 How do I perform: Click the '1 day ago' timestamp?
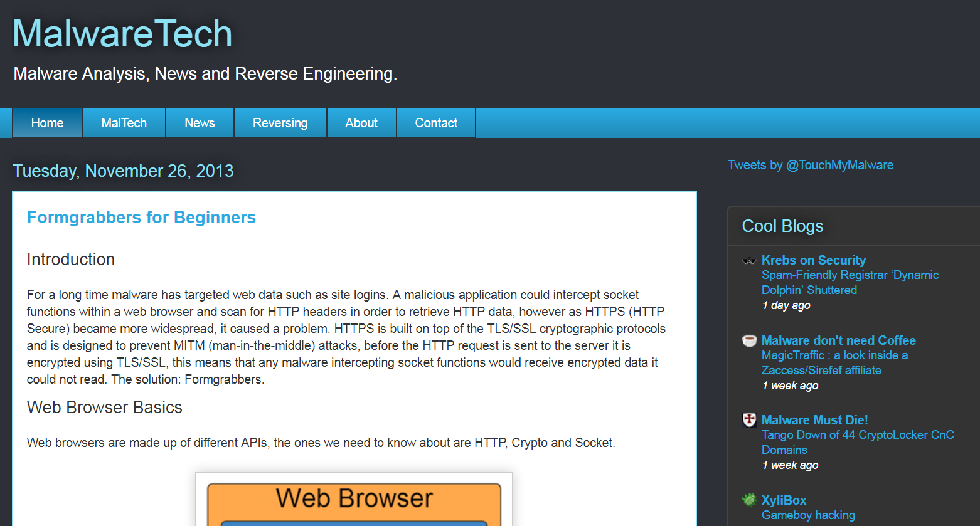[x=786, y=305]
